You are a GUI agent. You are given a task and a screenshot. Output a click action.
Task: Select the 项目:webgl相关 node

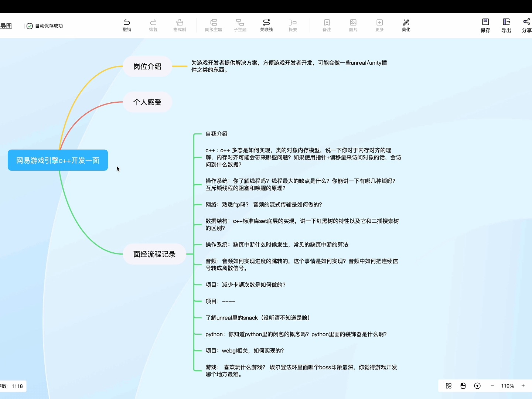[245, 351]
